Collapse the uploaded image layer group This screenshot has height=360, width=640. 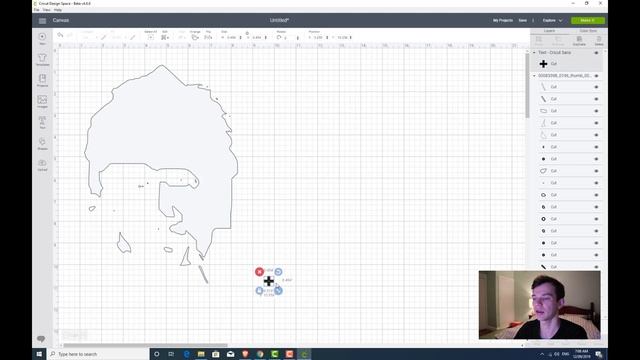tap(534, 76)
